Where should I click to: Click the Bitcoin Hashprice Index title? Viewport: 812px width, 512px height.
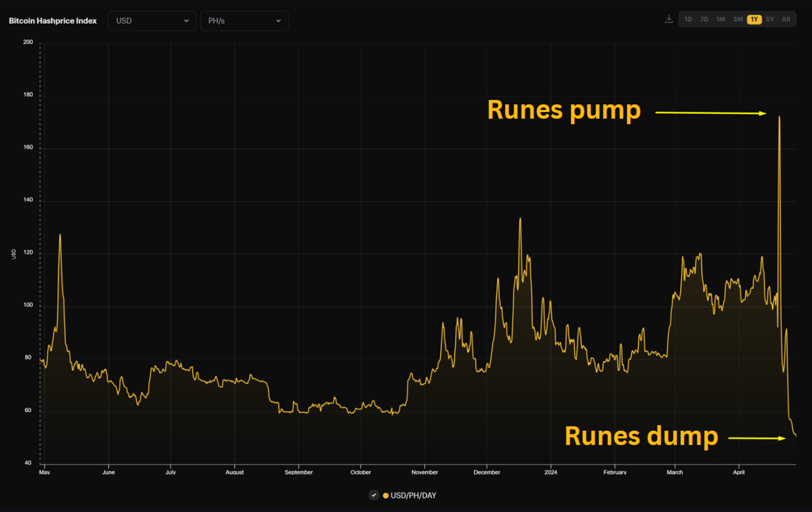coord(53,21)
